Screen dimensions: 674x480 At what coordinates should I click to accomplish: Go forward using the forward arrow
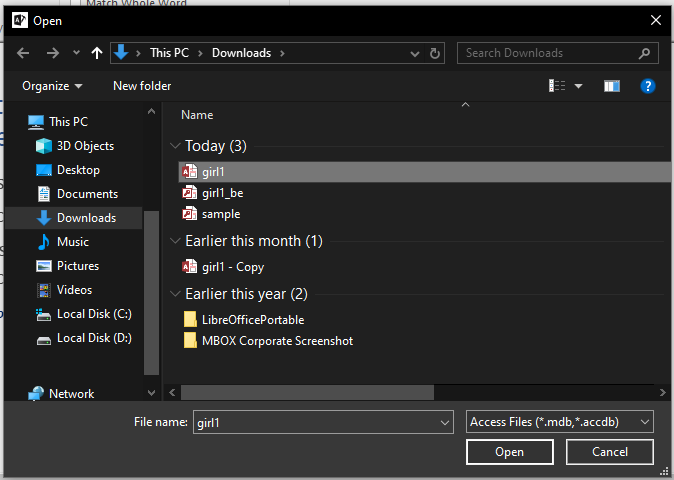52,53
